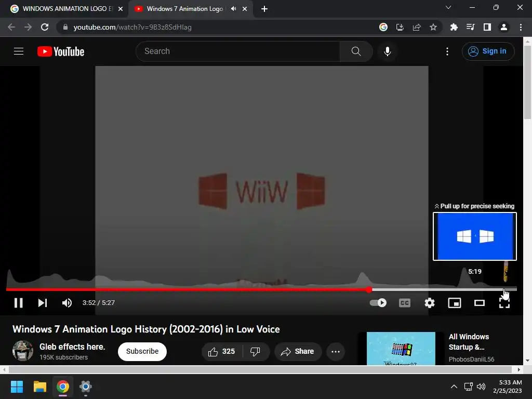This screenshot has height=399, width=532.
Task: Skip to the next video
Action: pos(43,303)
